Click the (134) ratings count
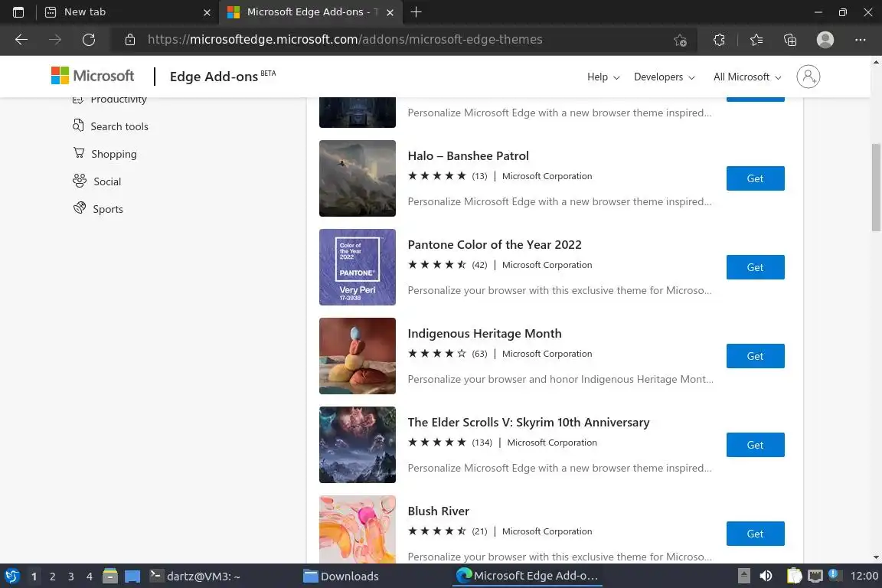The image size is (882, 588). (x=482, y=443)
